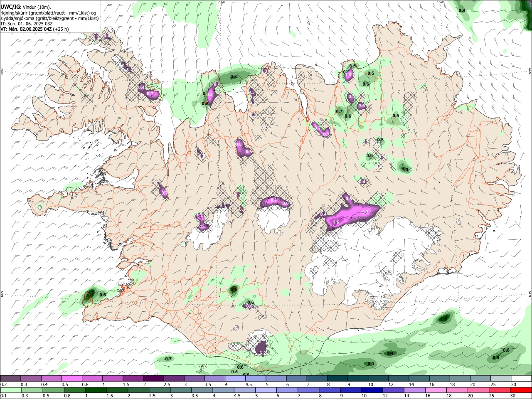
Task: Click the 'UWC/IG' title text
Action: [x=10, y=7]
